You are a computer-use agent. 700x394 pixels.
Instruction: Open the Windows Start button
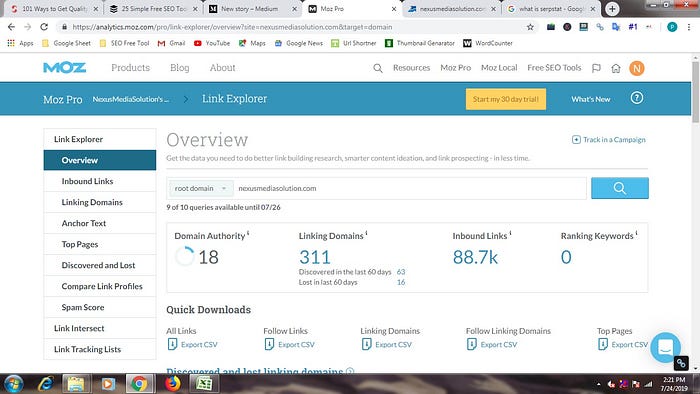pos(13,384)
